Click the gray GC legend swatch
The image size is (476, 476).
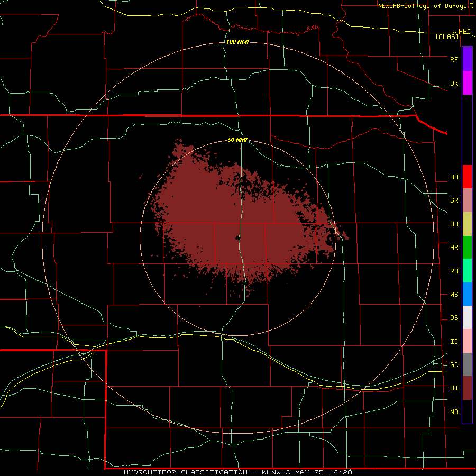tap(467, 364)
